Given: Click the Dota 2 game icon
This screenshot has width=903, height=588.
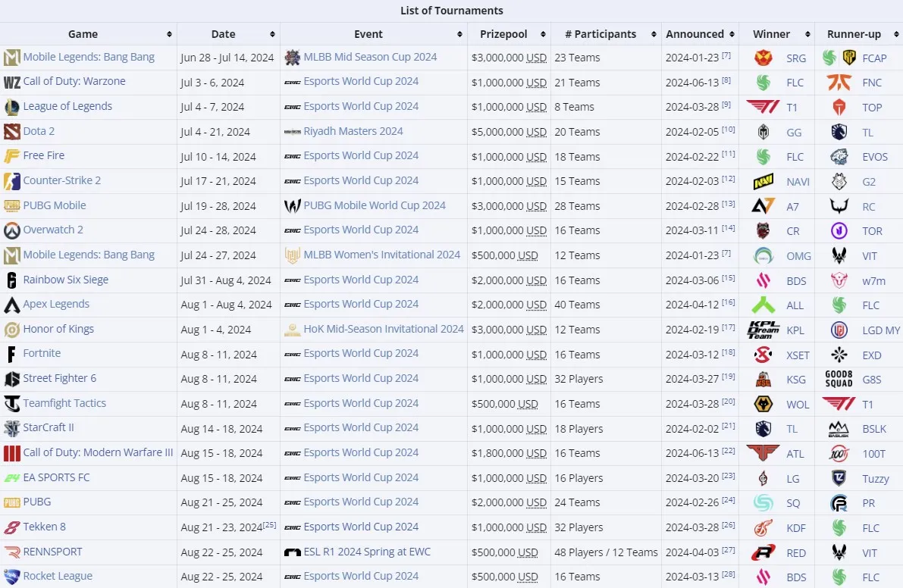Looking at the screenshot, I should point(11,132).
